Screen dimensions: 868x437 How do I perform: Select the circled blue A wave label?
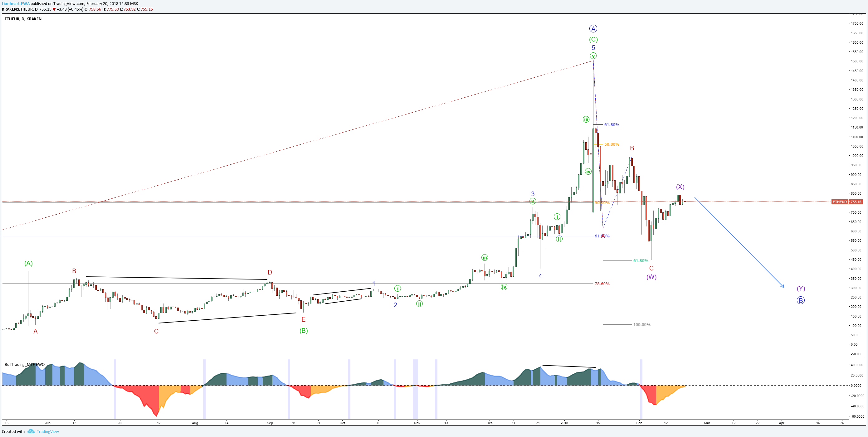593,29
